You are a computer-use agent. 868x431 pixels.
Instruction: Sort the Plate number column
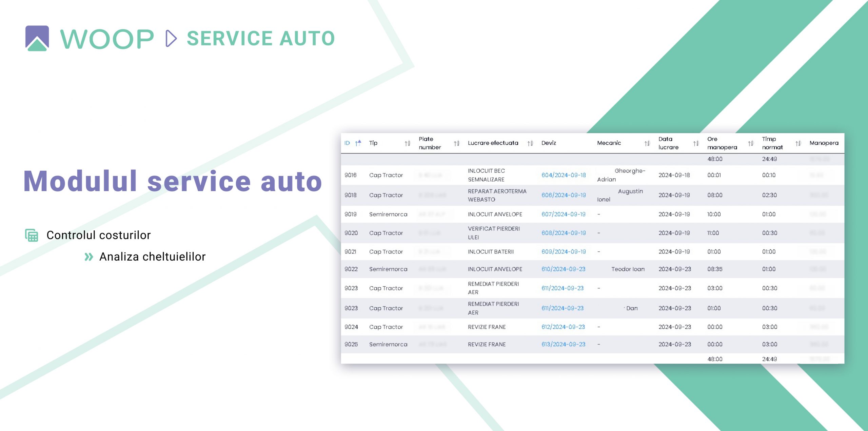[x=457, y=143]
